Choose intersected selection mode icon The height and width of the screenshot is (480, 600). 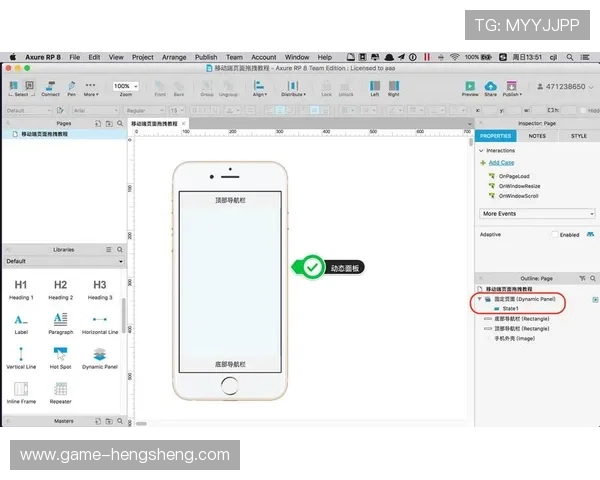pos(13,85)
